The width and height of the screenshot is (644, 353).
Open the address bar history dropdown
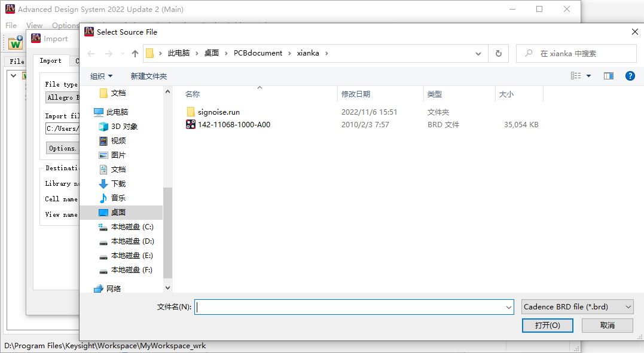click(x=478, y=53)
